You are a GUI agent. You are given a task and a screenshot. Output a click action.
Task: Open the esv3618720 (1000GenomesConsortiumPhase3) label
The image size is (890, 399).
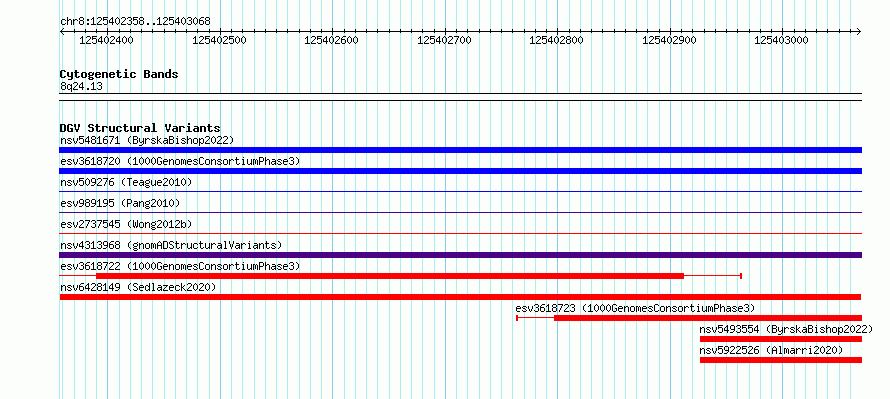[x=180, y=161]
